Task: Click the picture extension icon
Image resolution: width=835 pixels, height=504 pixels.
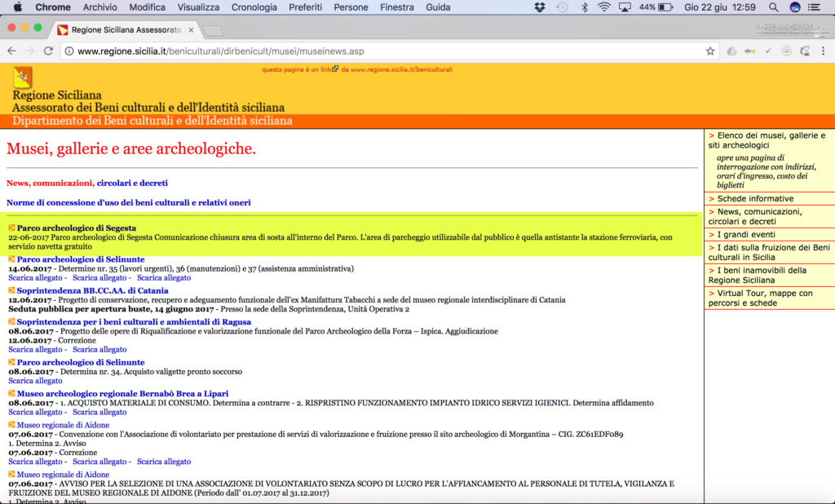Action: coord(787,51)
